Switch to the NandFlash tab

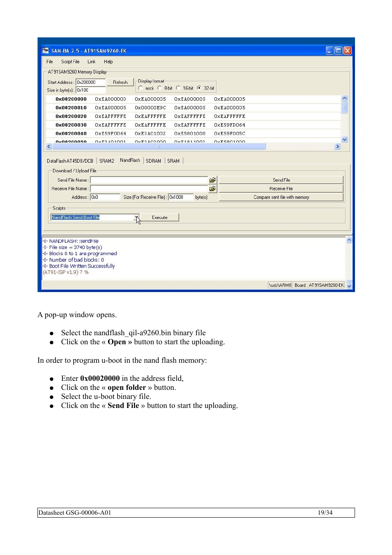tap(130, 160)
